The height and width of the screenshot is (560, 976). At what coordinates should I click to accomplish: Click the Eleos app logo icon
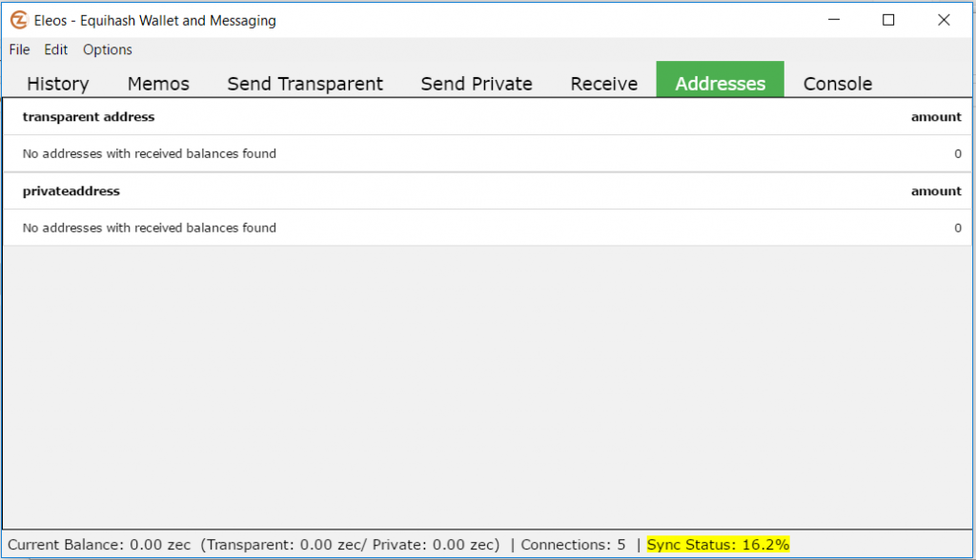(19, 20)
